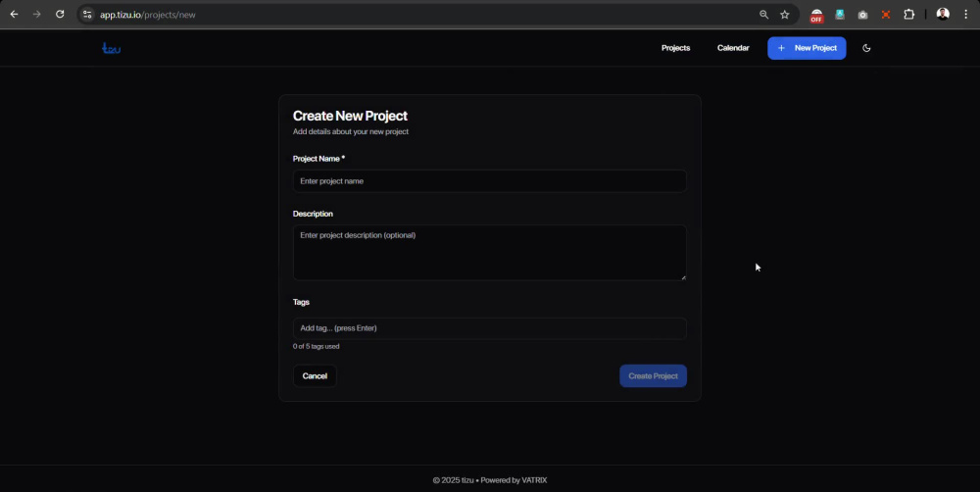Screen dimensions: 980x492
Task: Open the Calendar page
Action: click(733, 48)
